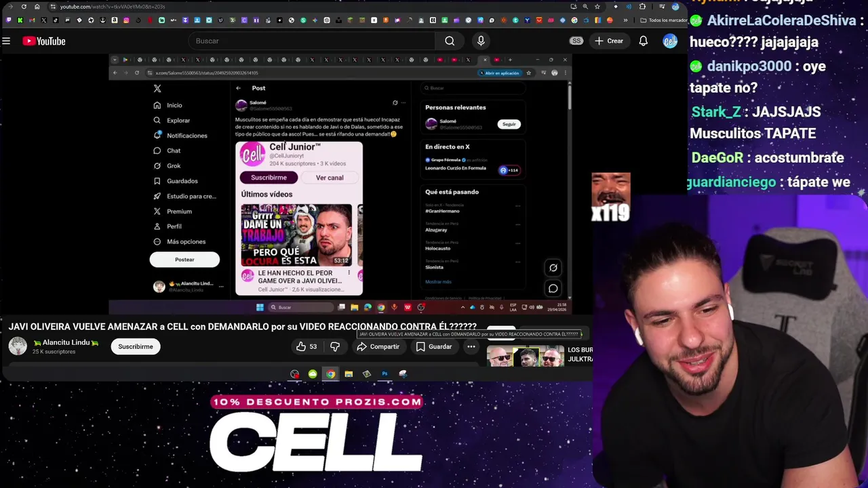Open the YouTube Crear button

[x=609, y=41]
